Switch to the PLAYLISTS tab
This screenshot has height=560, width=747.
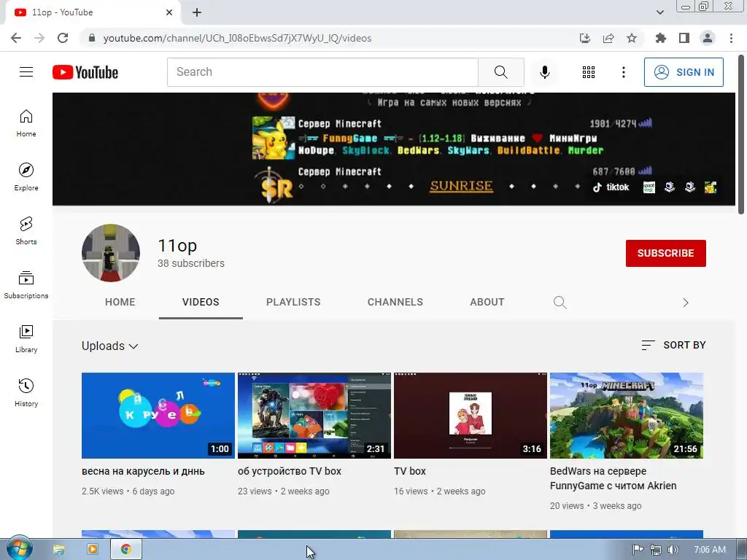[293, 302]
